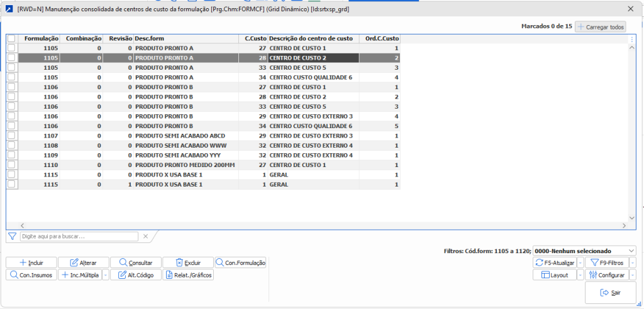Image resolution: width=644 pixels, height=309 pixels.
Task: Sort by Descrição do centro de custo header
Action: (314, 38)
